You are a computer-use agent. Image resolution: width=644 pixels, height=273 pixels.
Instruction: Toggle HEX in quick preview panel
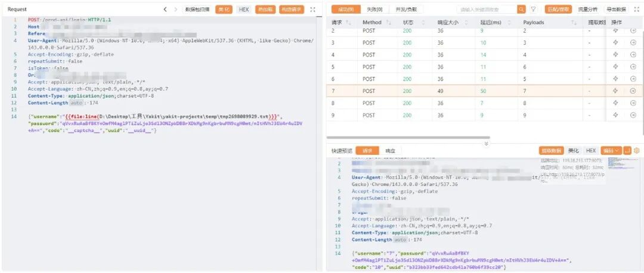tap(590, 151)
